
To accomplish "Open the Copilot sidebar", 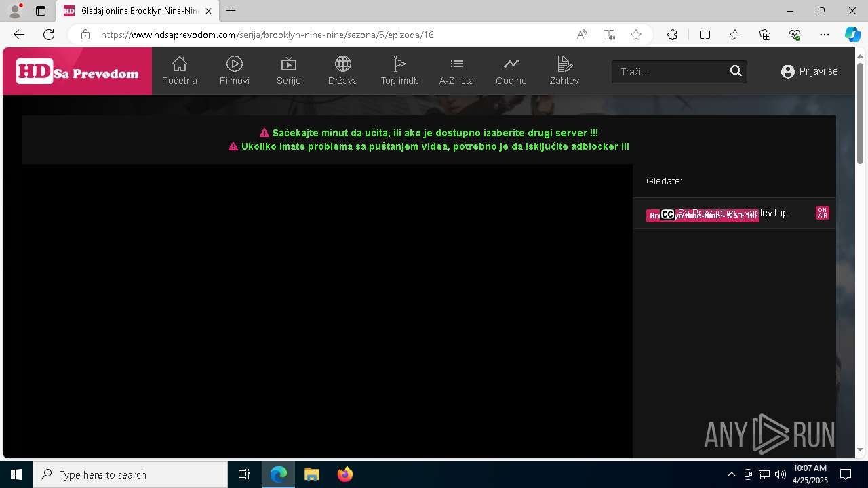I will 852,35.
